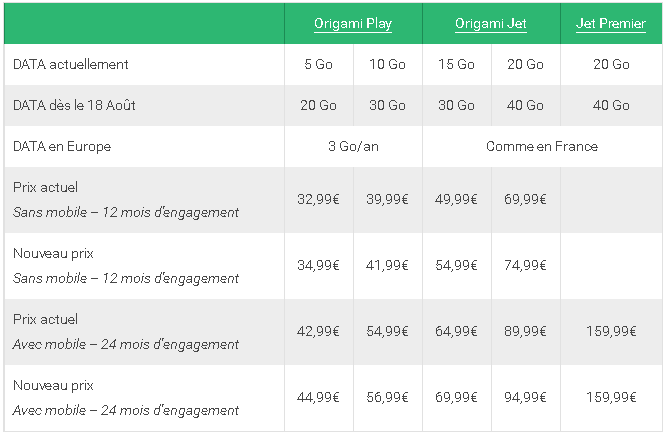Click the 42,99€ price cell

tap(319, 331)
